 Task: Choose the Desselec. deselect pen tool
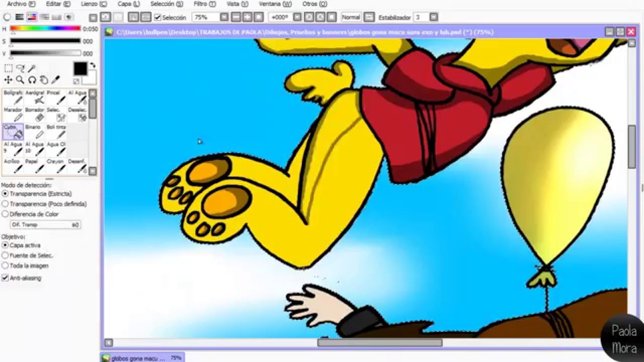point(77,115)
